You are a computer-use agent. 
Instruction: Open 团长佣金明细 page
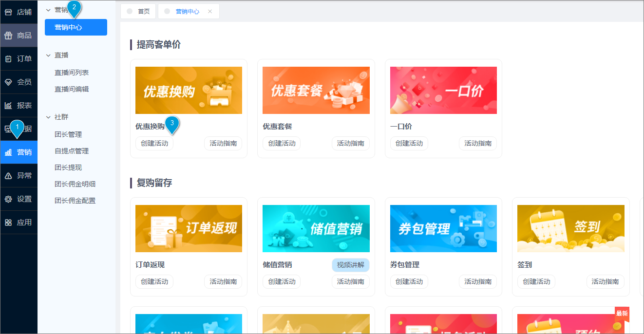[75, 184]
